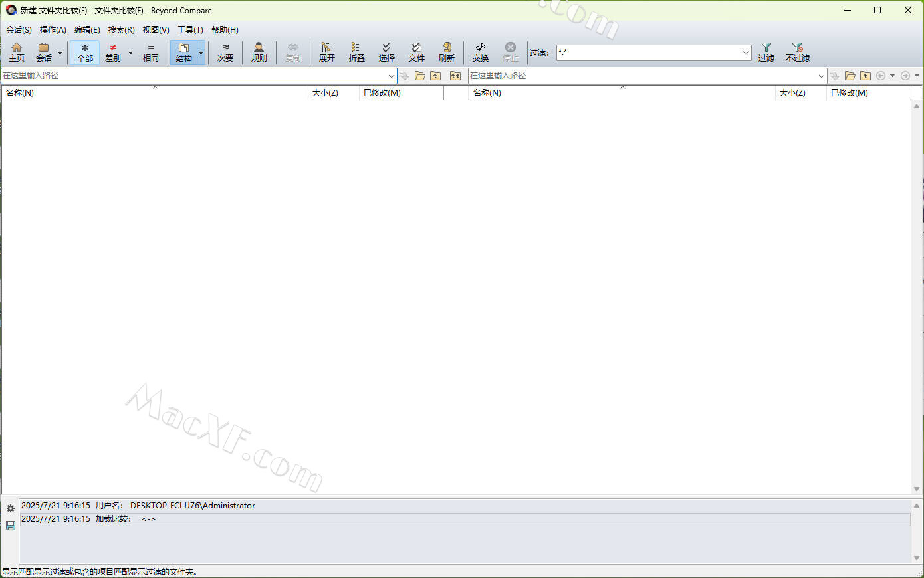Viewport: 924px width, 578px height.
Task: Click the left up-one-level folder icon
Action: [x=435, y=76]
